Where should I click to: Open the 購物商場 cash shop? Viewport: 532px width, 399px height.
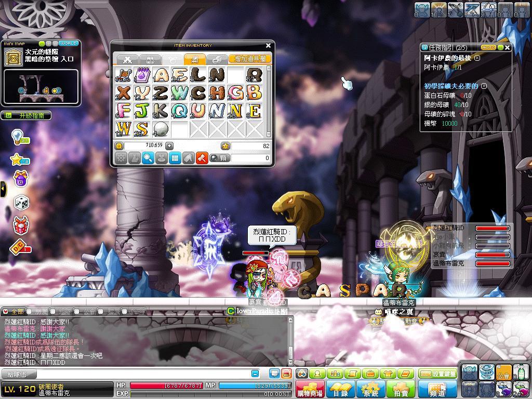310,389
